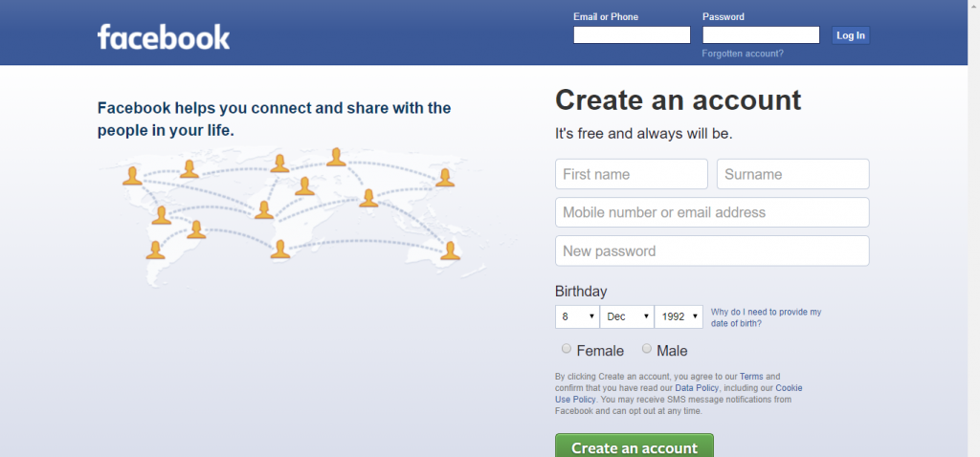
Task: Open the birthday year dropdown showing 1992
Action: (x=679, y=316)
